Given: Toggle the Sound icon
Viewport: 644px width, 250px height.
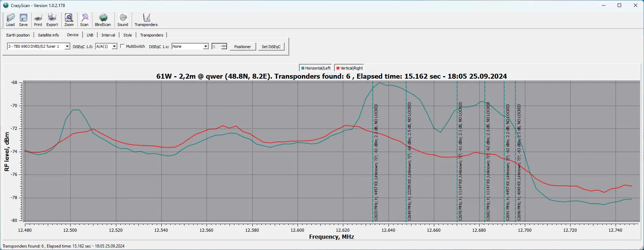Looking at the screenshot, I should click(123, 20).
